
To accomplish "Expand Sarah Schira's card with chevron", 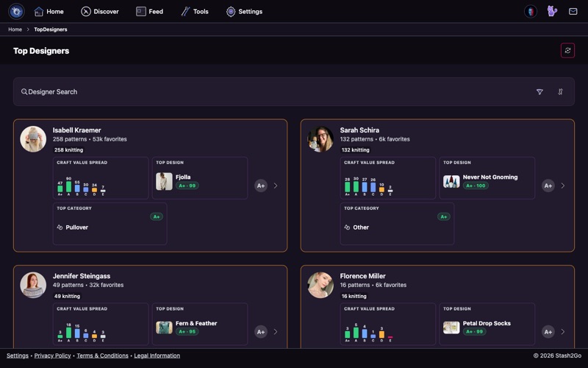I will point(563,185).
